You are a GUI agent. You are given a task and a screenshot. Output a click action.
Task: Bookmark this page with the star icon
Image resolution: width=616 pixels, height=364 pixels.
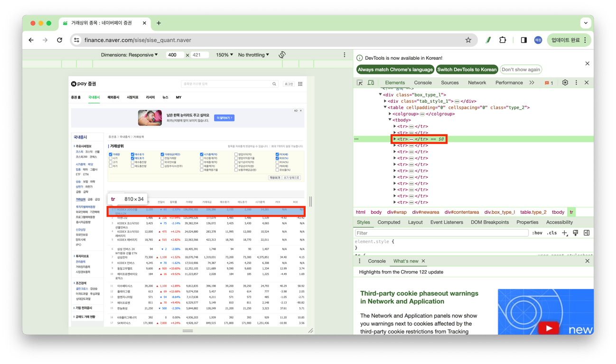click(x=468, y=40)
